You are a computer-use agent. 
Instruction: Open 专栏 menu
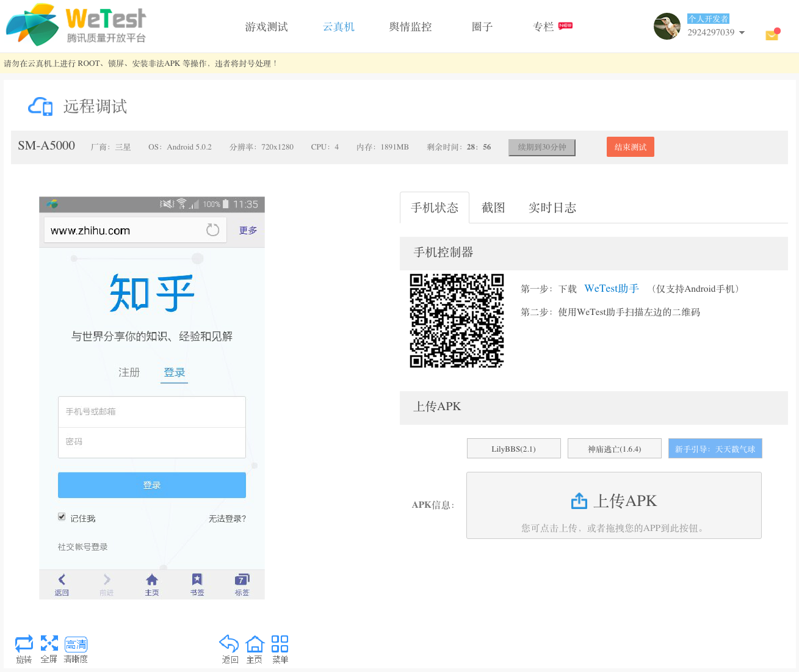click(x=543, y=27)
